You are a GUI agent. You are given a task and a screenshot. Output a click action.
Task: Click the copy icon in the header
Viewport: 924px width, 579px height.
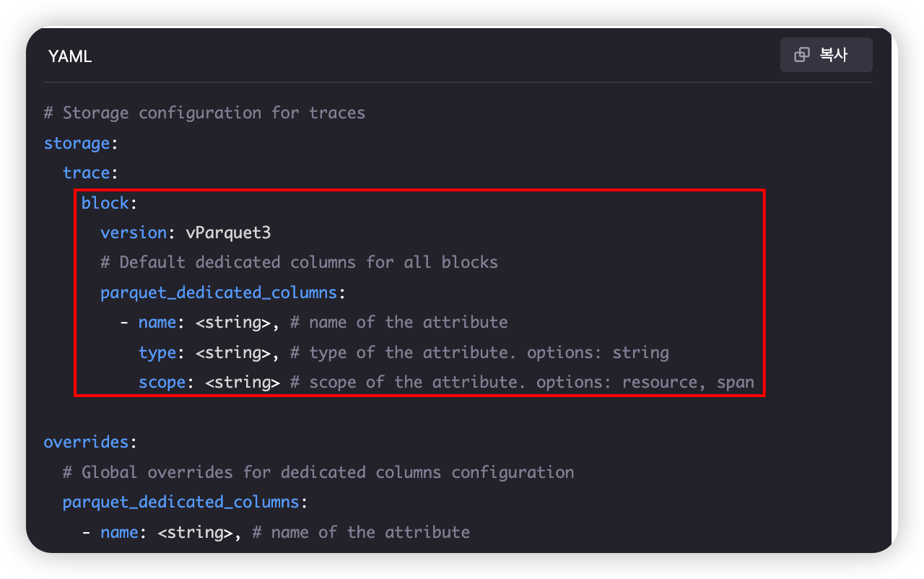click(x=802, y=55)
